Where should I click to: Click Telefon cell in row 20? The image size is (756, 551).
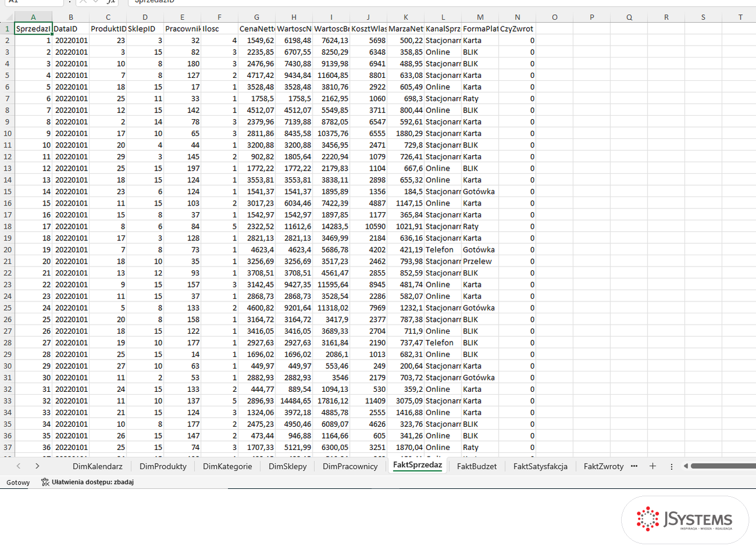click(x=443, y=250)
